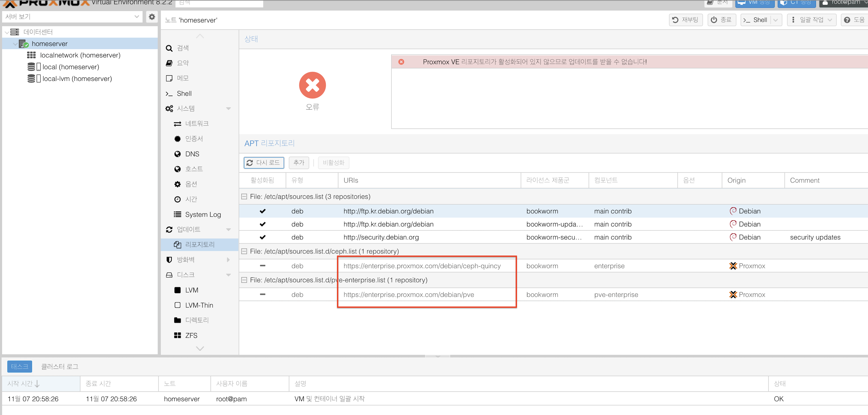The image size is (868, 415).
Task: Select the disabled dash of ceph-quincy row
Action: [x=262, y=266]
